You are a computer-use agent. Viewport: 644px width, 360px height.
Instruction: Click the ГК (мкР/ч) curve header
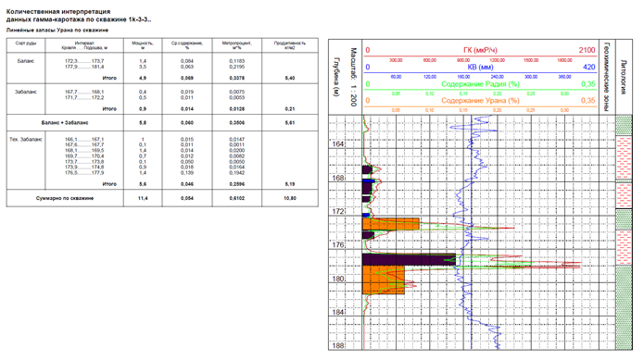pyautogui.click(x=480, y=50)
